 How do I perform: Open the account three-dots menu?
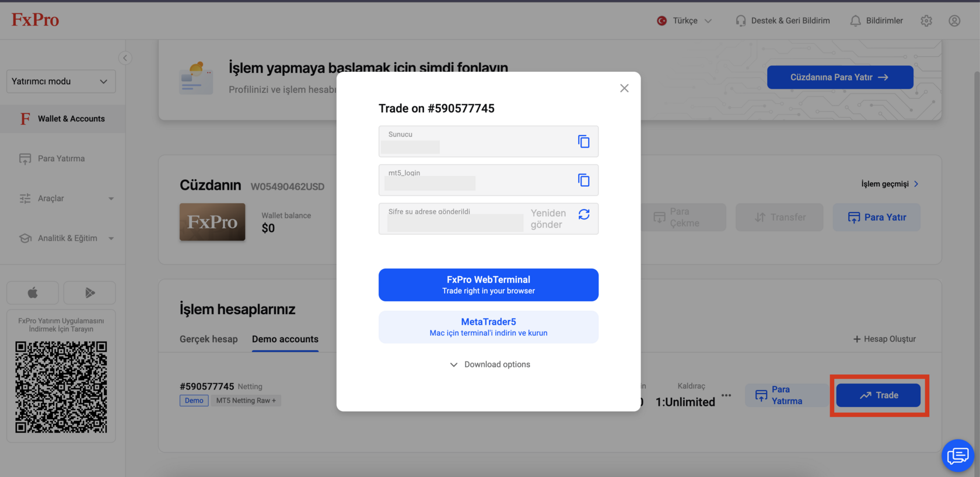[726, 395]
